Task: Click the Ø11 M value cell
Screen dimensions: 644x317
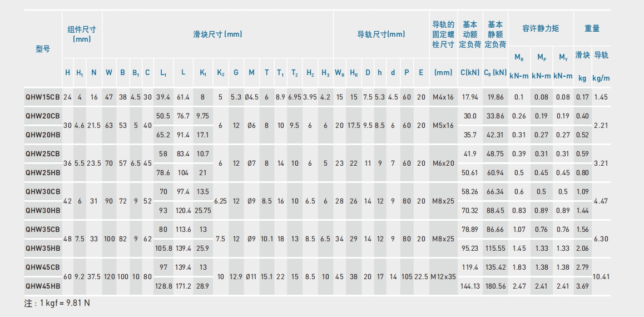Action: point(251,277)
